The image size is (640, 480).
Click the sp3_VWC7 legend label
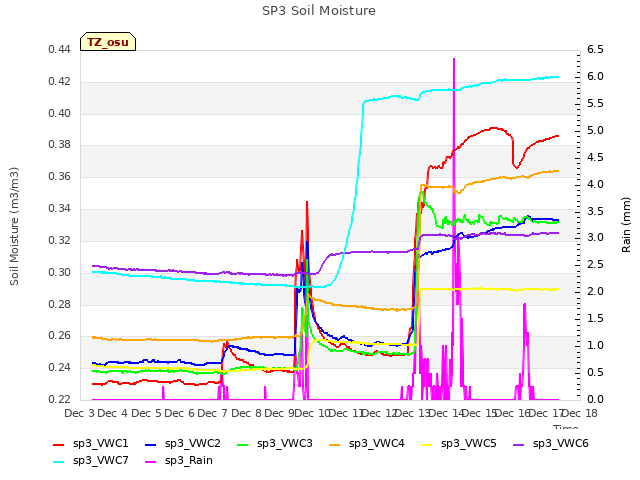(100, 460)
